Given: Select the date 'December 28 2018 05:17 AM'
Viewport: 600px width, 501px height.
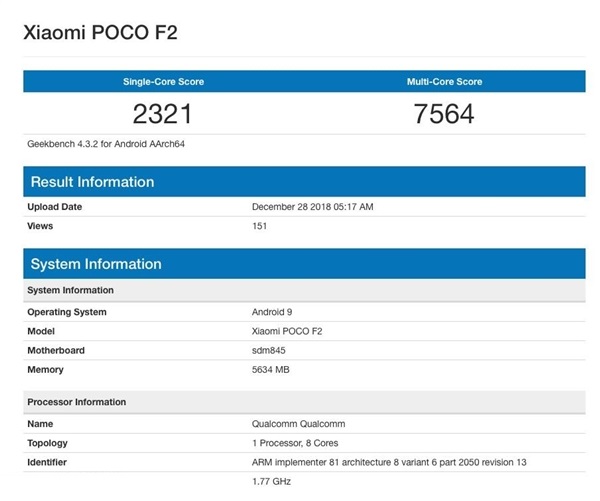Looking at the screenshot, I should point(313,207).
